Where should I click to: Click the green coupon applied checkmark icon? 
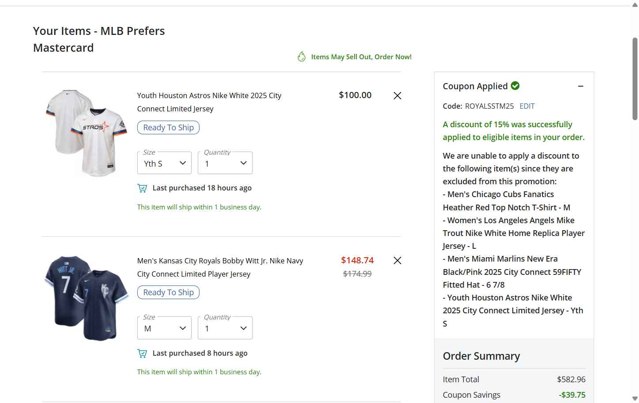click(x=515, y=86)
